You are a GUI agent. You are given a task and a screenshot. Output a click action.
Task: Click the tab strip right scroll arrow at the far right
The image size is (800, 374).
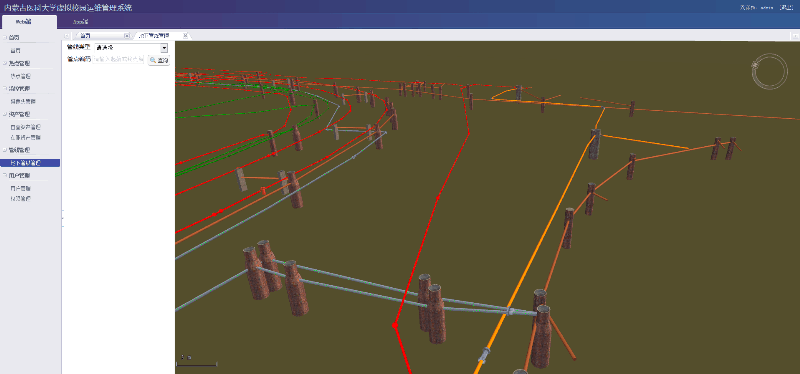(x=795, y=36)
